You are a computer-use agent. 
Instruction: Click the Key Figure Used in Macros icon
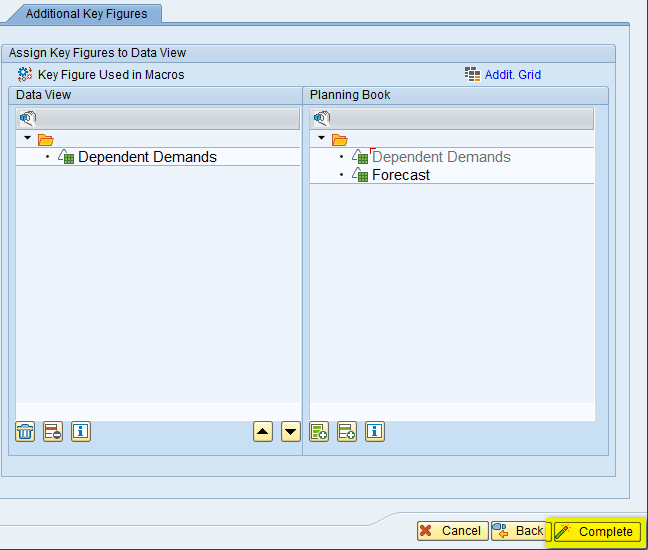(x=25, y=74)
